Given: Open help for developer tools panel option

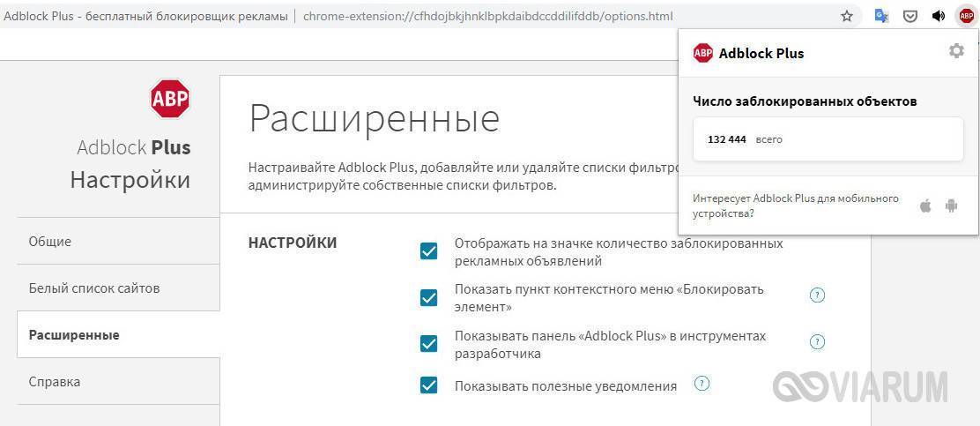Looking at the screenshot, I should click(x=817, y=342).
